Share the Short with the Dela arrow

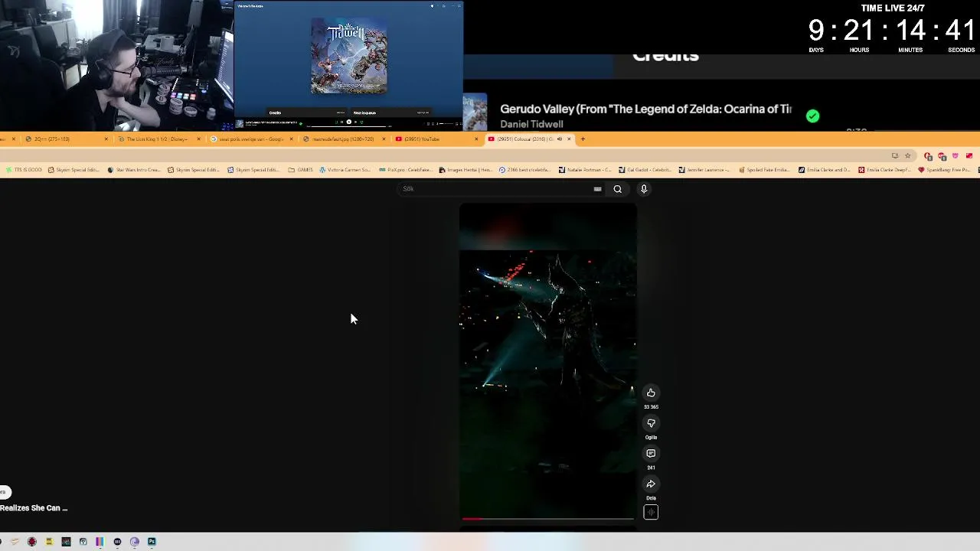pyautogui.click(x=651, y=484)
